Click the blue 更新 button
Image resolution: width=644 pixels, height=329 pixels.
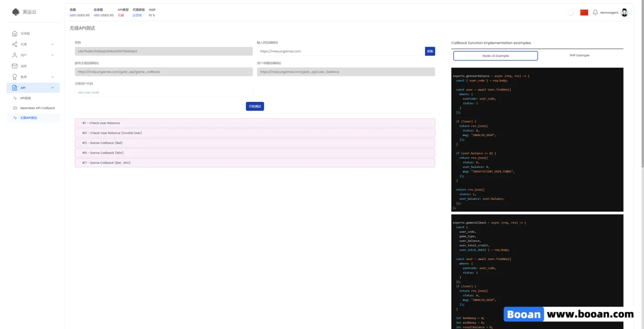point(430,51)
